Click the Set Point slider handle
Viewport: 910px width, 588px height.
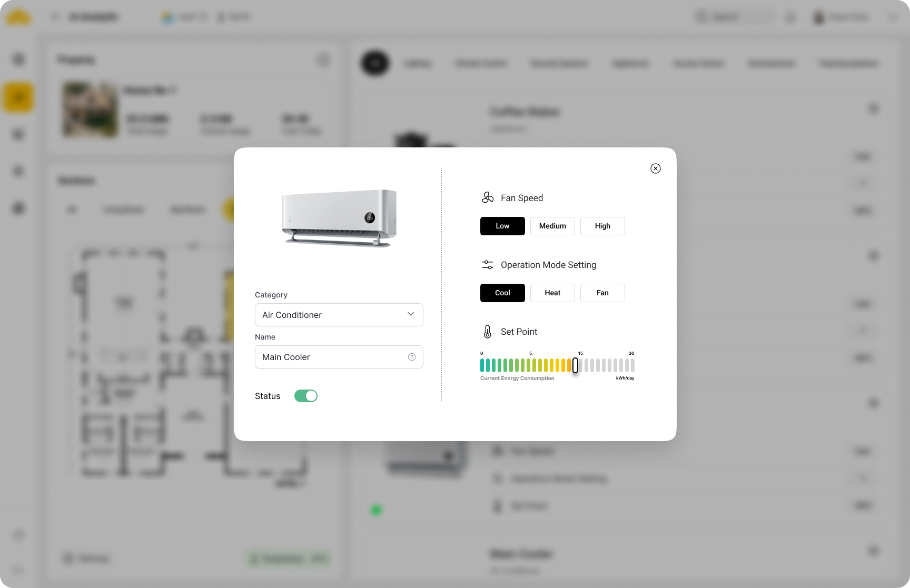click(x=575, y=365)
